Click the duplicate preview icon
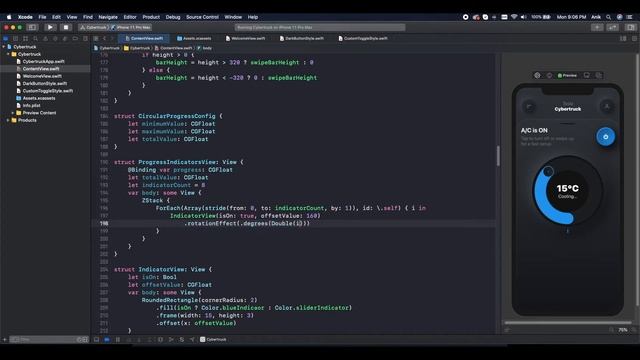The height and width of the screenshot is (360, 640). (598, 76)
